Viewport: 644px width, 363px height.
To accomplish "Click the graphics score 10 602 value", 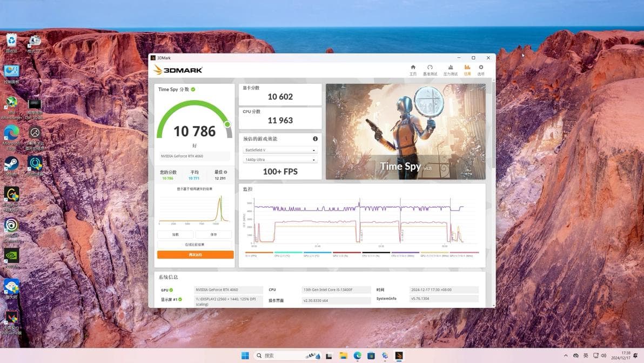I will [x=280, y=97].
